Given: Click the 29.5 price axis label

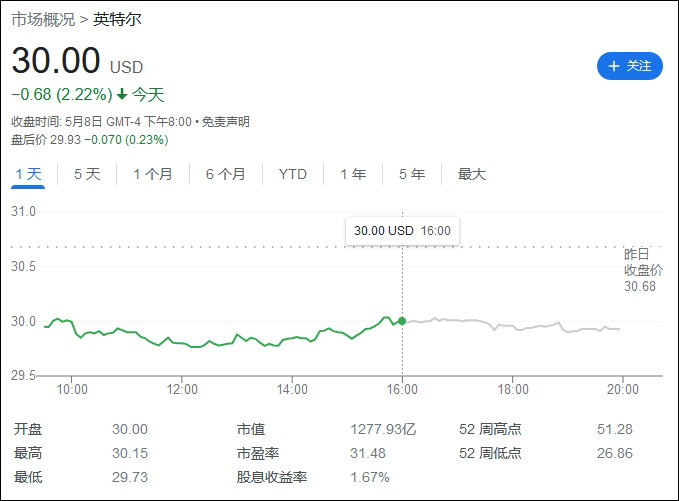Looking at the screenshot, I should [x=23, y=375].
